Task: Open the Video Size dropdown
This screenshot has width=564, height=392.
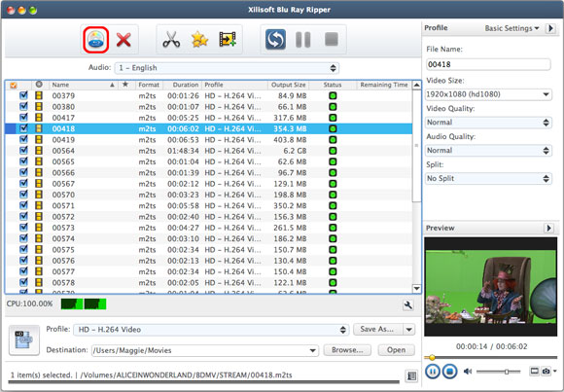Action: [488, 94]
